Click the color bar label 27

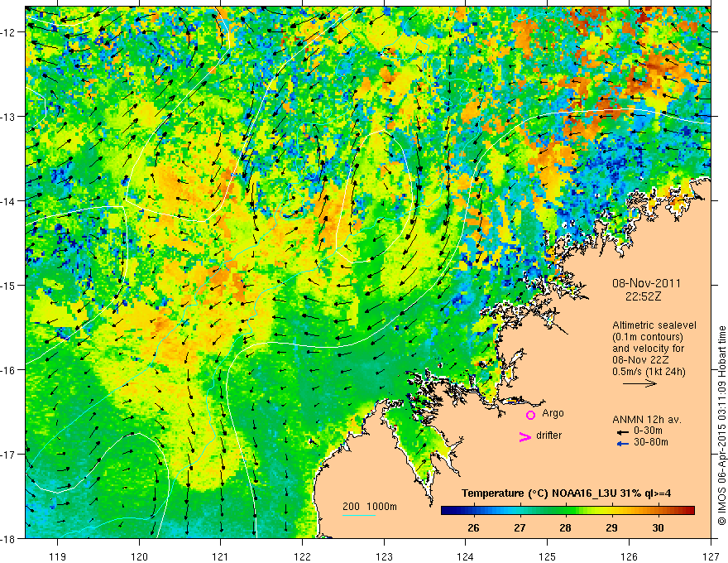click(520, 528)
